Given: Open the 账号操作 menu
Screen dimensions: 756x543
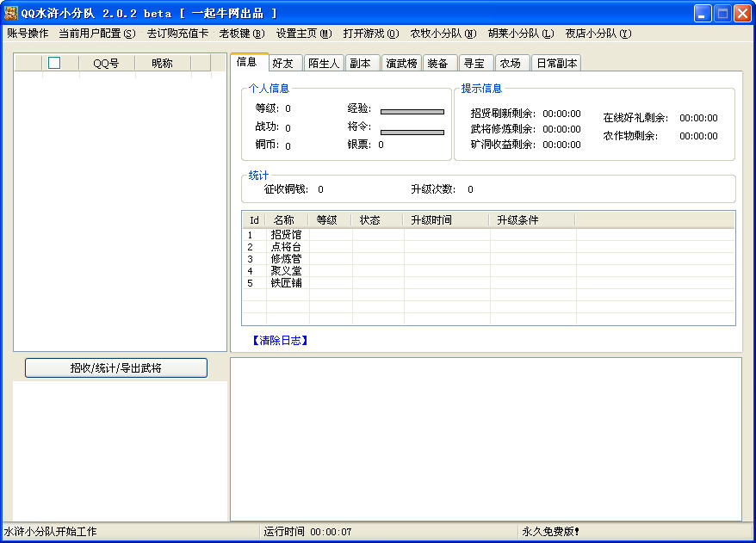Looking at the screenshot, I should pyautogui.click(x=28, y=34).
